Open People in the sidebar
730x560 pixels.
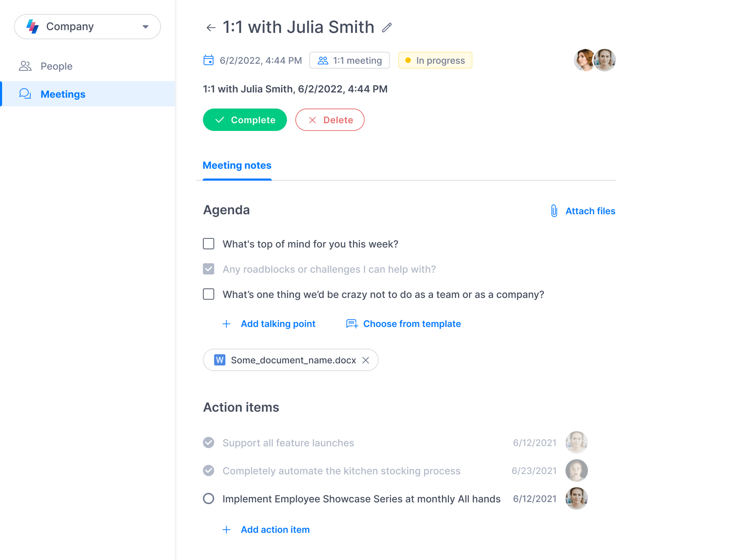56,66
